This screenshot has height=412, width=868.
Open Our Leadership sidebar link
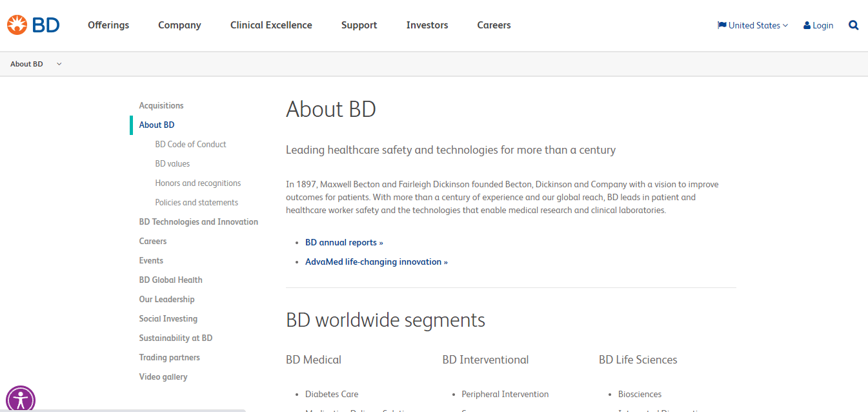pos(167,300)
